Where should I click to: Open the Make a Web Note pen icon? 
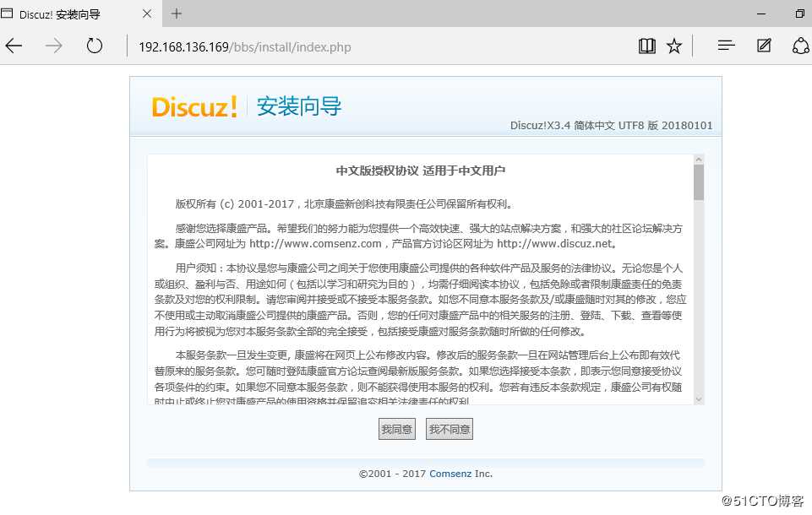point(764,46)
